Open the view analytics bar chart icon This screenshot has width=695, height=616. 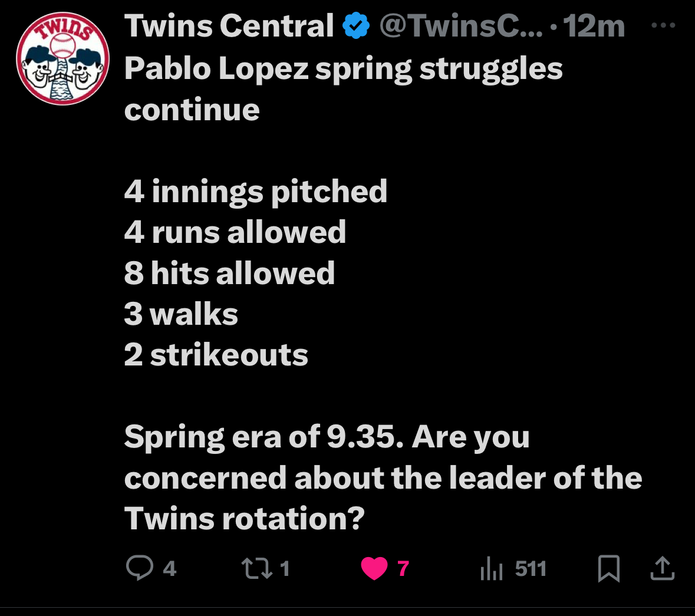point(491,569)
